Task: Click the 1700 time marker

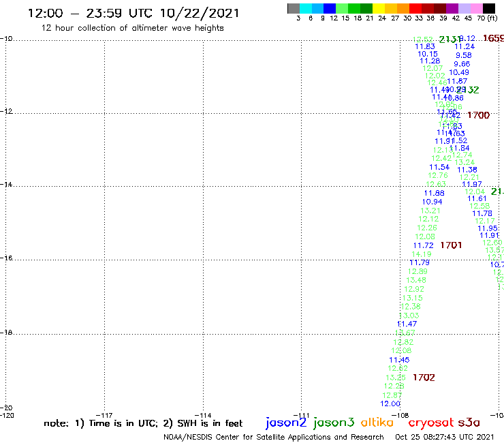Action: point(478,115)
